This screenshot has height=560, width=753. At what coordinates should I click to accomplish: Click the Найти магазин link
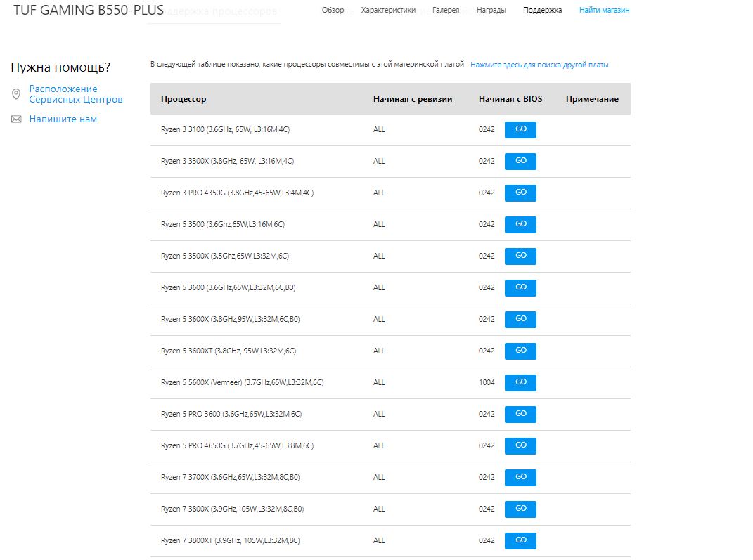[x=604, y=11]
